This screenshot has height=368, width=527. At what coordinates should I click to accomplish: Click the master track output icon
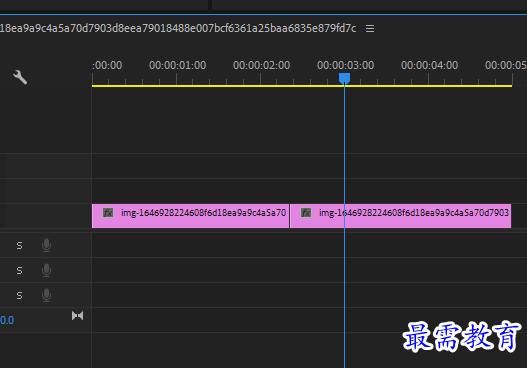click(77, 316)
